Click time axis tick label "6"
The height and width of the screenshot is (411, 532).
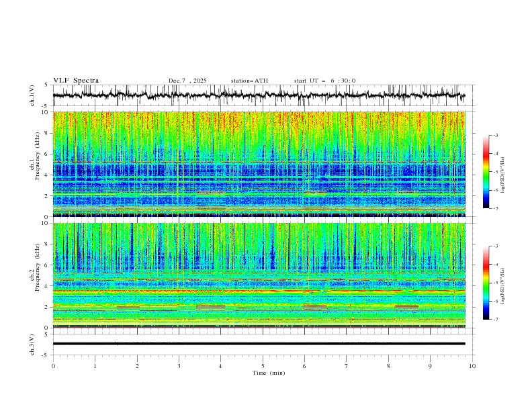click(x=304, y=366)
